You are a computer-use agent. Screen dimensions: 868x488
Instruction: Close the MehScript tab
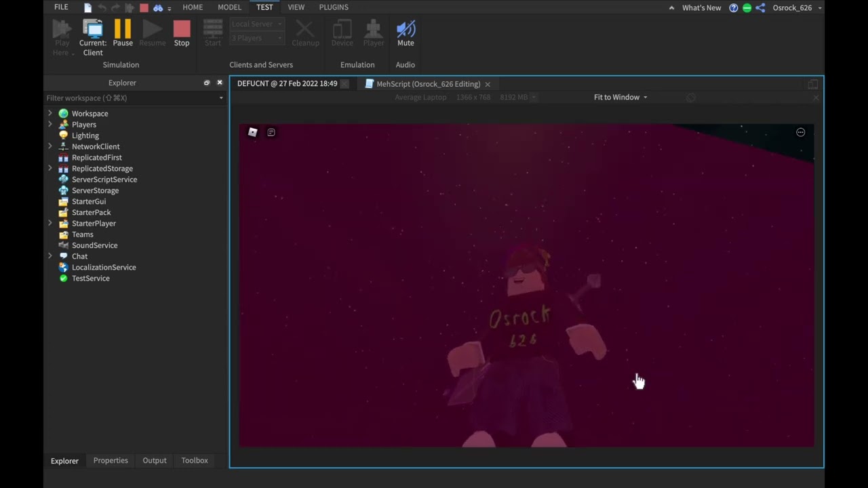487,84
